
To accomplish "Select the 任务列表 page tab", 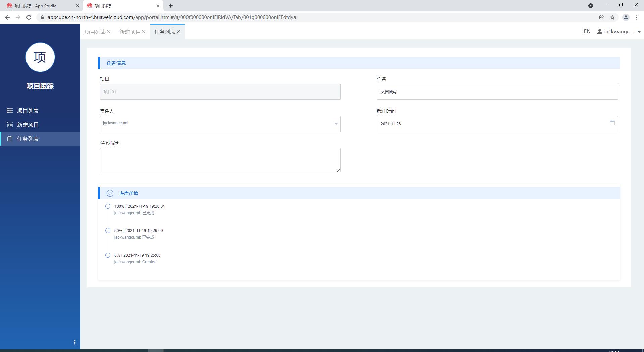I will point(165,32).
